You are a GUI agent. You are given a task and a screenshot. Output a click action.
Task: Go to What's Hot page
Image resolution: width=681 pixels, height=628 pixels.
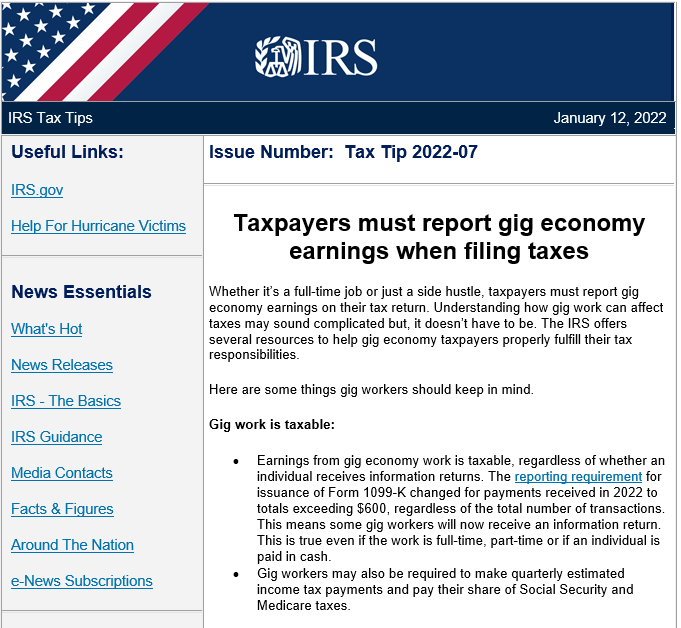(47, 329)
